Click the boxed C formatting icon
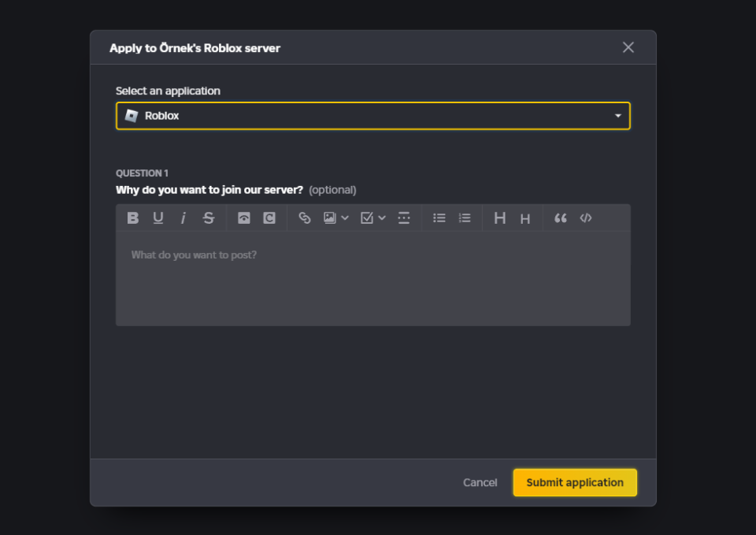 [269, 218]
